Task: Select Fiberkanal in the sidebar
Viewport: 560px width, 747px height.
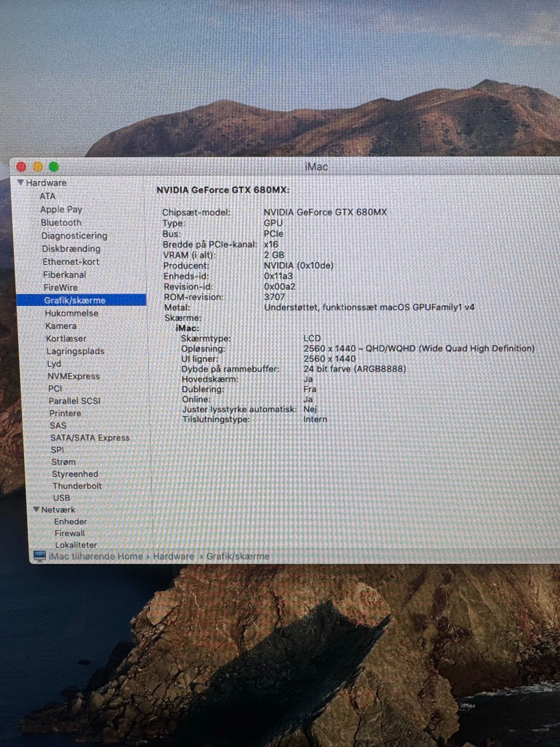Action: [64, 274]
